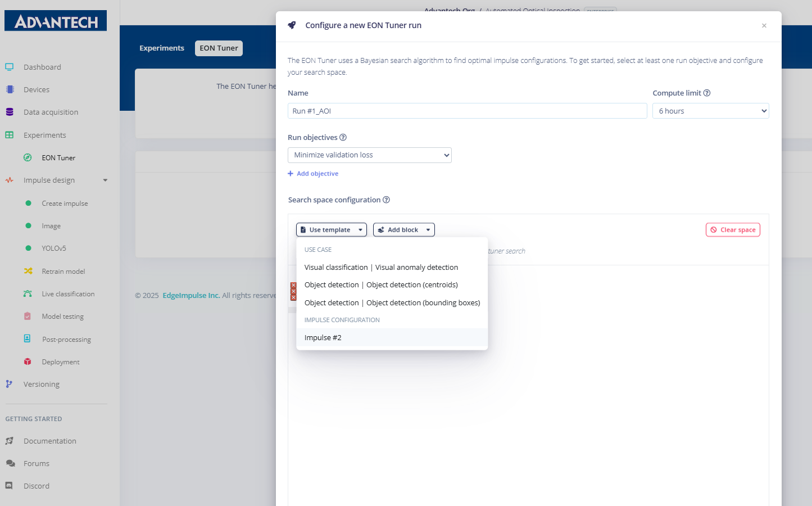Click the Versioning branch icon
This screenshot has width=812, height=506.
click(x=9, y=384)
